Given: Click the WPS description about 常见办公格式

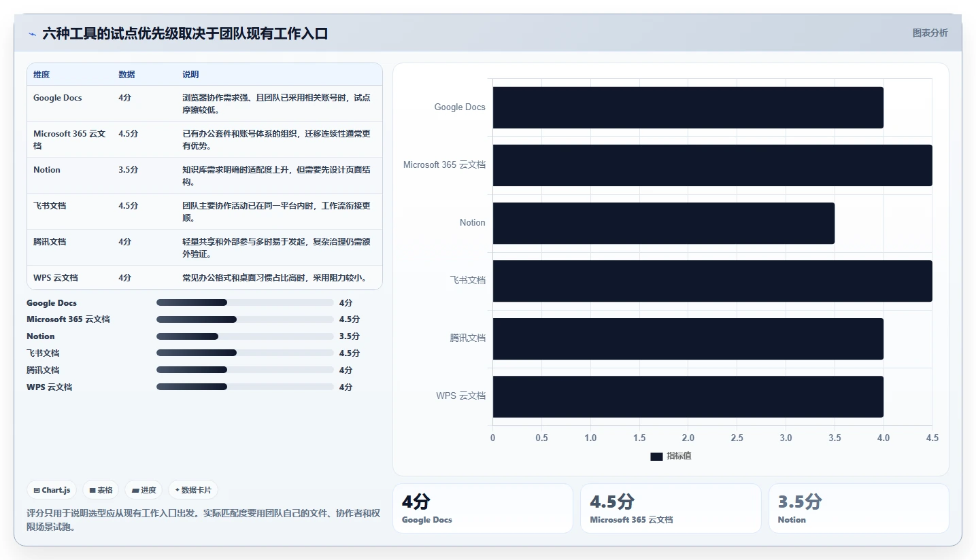Looking at the screenshot, I should [275, 278].
